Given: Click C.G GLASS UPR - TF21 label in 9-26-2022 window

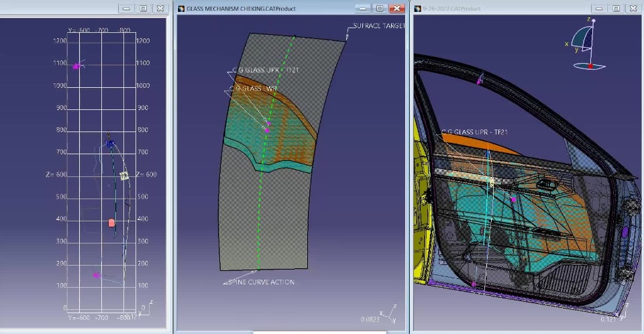Looking at the screenshot, I should 474,132.
